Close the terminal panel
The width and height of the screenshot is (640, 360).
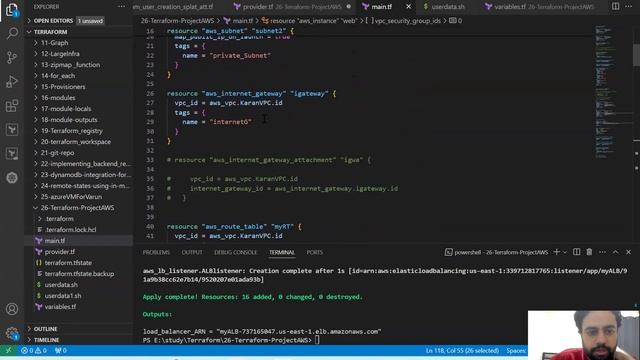[629, 252]
